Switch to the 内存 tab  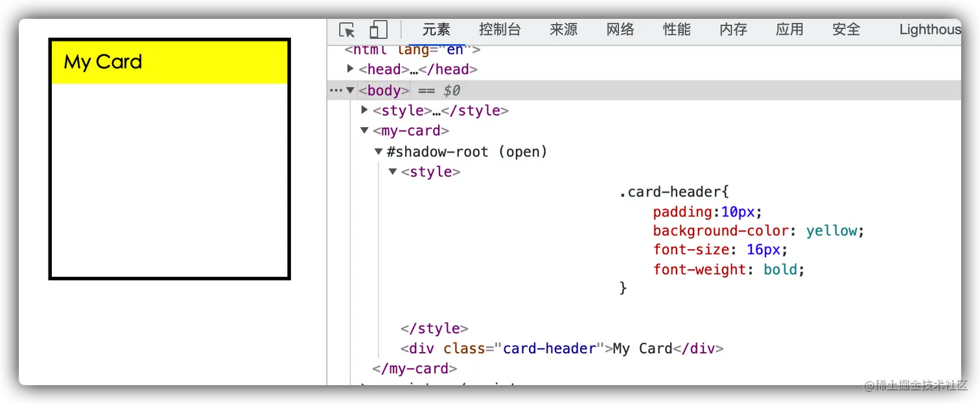[733, 29]
